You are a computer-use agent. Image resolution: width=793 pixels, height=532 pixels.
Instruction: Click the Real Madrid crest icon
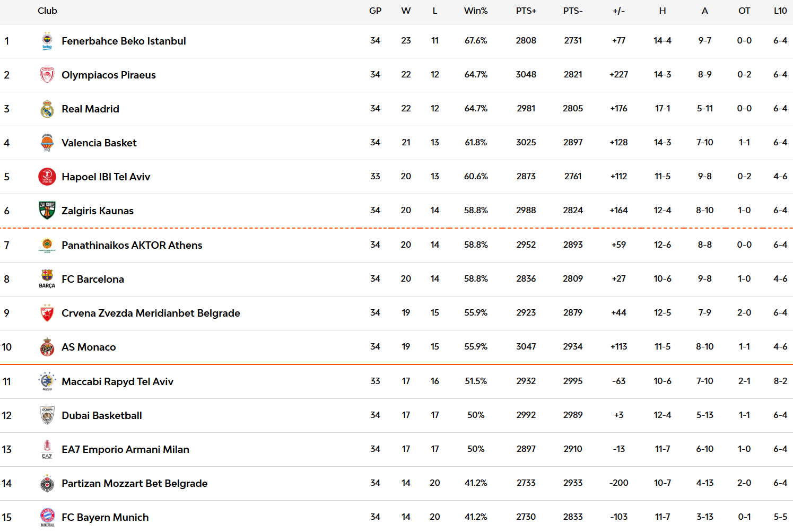pyautogui.click(x=47, y=109)
